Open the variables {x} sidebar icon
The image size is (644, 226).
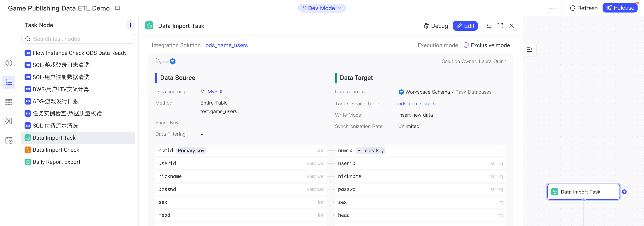pos(9,121)
